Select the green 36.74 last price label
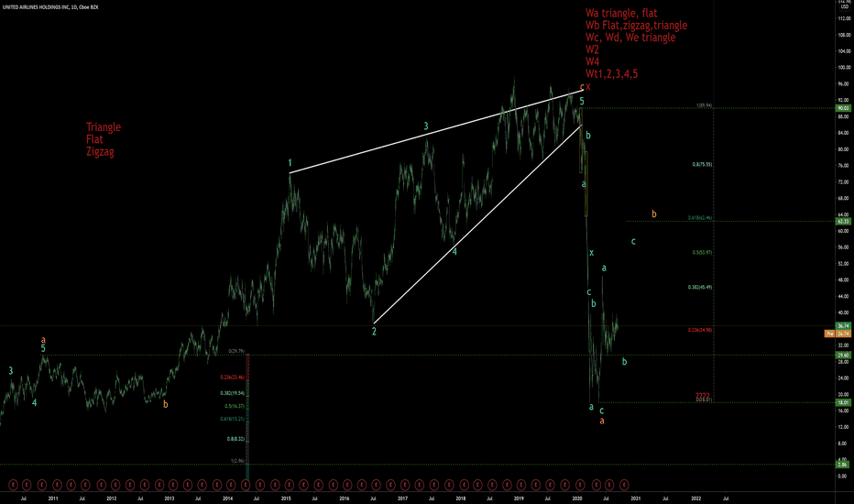 tap(843, 326)
